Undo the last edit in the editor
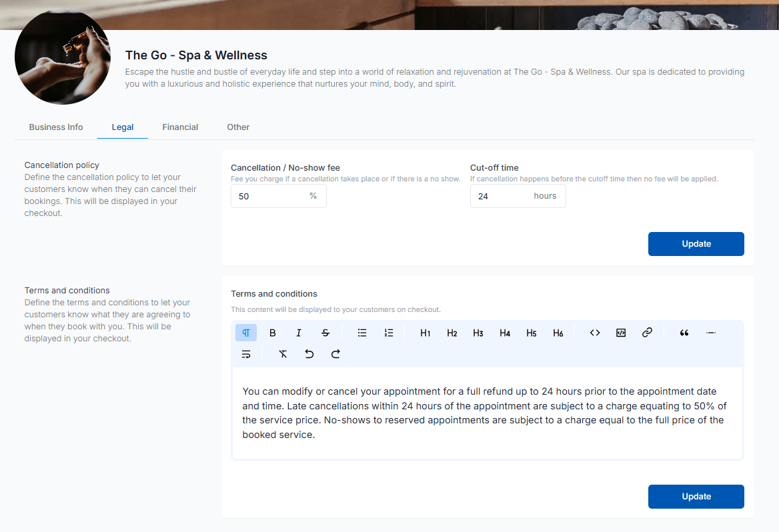Image resolution: width=779 pixels, height=532 pixels. [x=309, y=354]
